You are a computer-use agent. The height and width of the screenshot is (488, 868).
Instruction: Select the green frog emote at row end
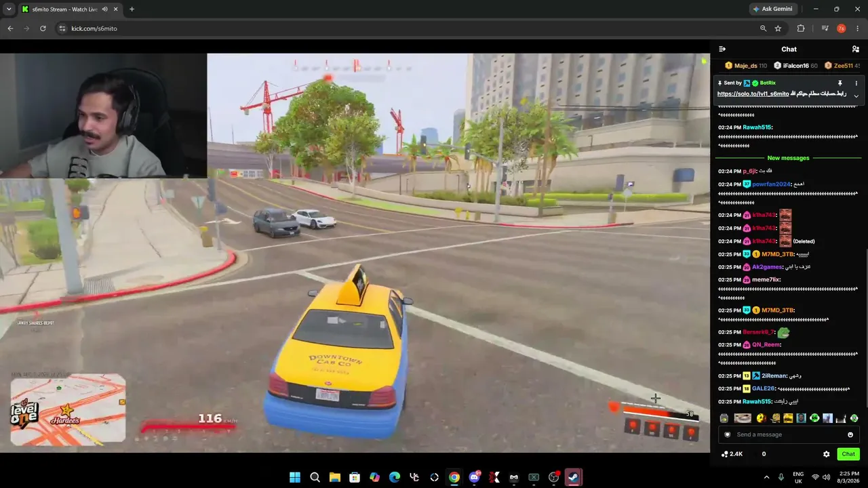pos(854,418)
